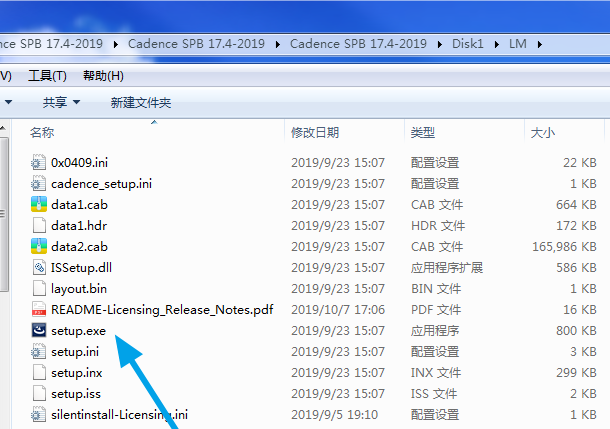This screenshot has width=610, height=429.
Task: Select file name setup.iss
Action: pos(76,394)
